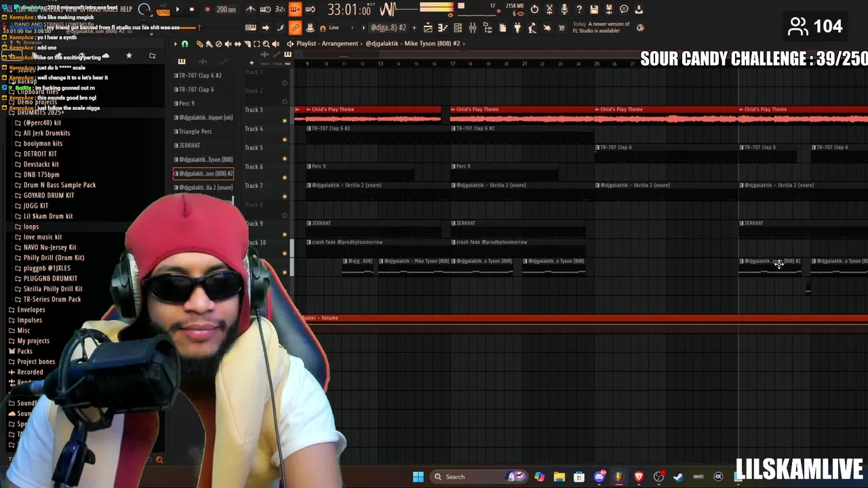Select the playlist paint brush tool

coord(209,44)
